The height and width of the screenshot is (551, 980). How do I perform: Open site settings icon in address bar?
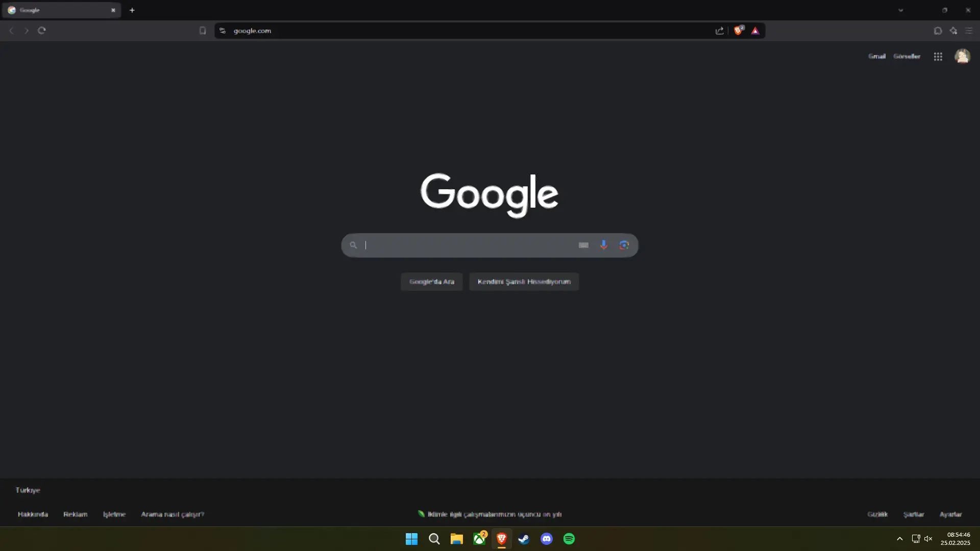coord(223,31)
